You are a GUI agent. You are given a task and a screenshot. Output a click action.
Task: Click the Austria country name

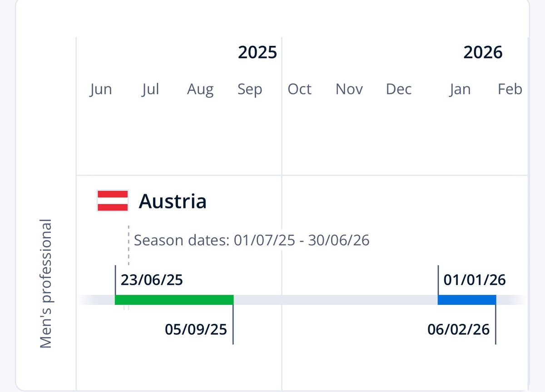point(173,201)
